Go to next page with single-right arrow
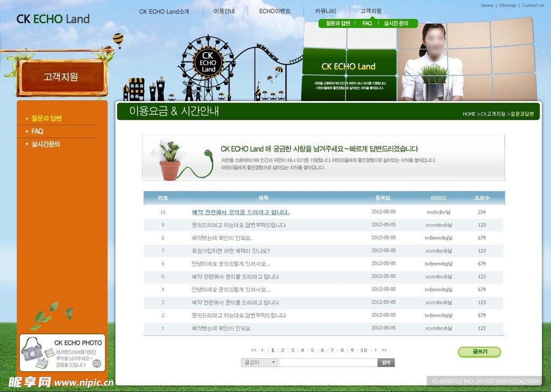Image resolution: width=551 pixels, height=392 pixels. [376, 350]
